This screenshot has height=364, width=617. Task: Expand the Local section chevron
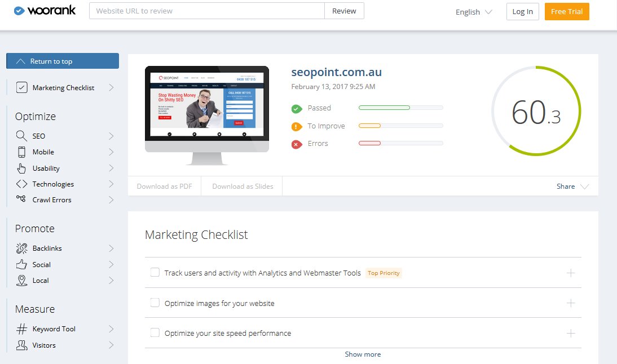click(111, 281)
